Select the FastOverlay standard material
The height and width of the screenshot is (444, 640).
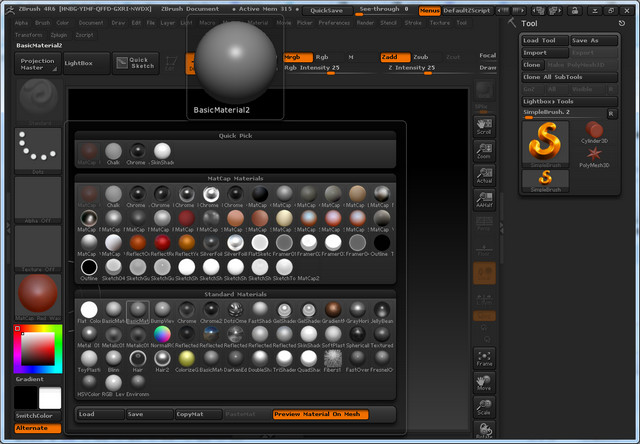358,359
